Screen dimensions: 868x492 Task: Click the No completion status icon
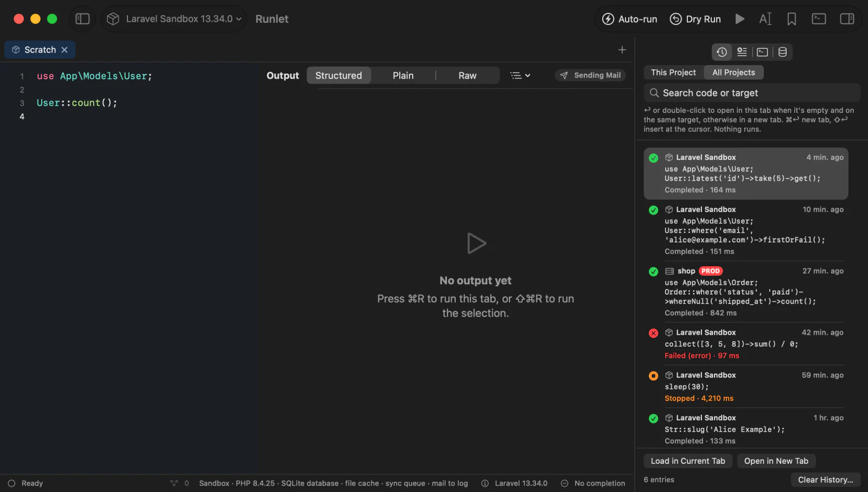coord(564,483)
